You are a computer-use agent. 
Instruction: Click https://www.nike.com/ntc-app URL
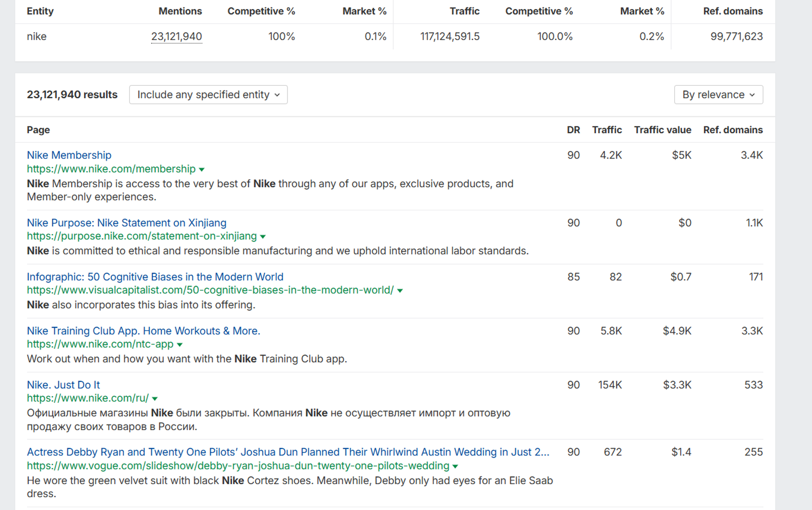point(100,344)
